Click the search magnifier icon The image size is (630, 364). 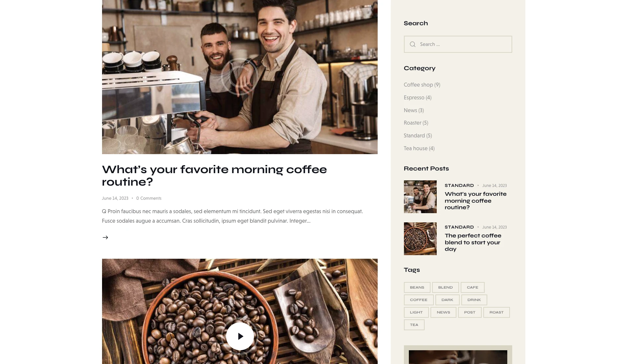coord(413,44)
